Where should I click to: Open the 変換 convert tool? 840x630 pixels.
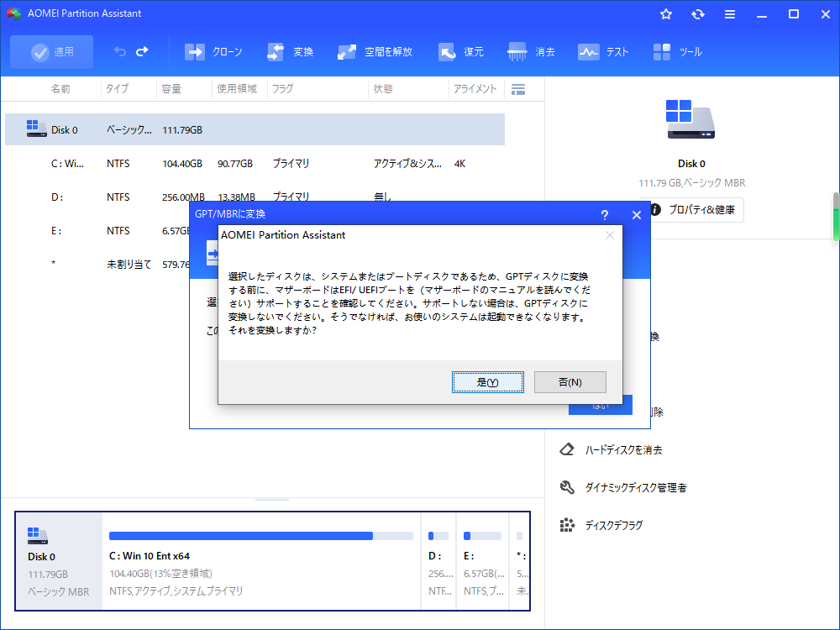coord(290,52)
